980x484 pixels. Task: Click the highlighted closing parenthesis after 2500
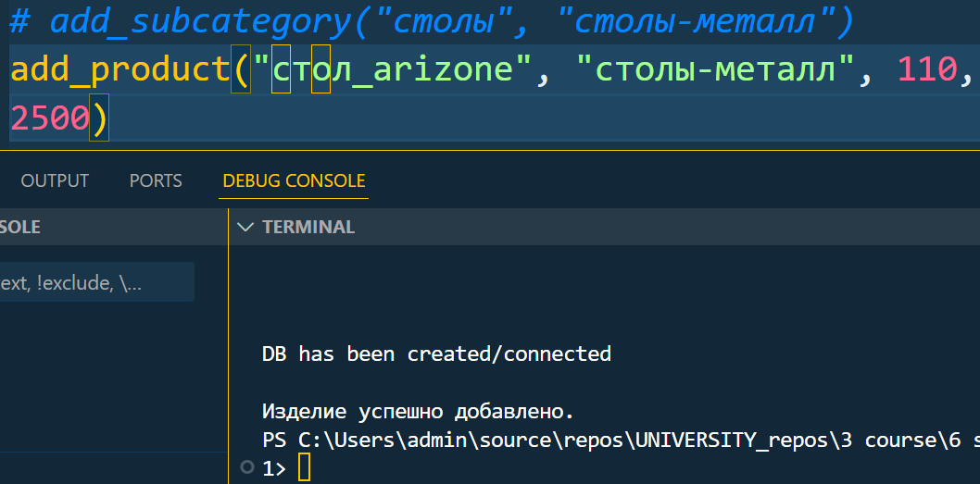pos(99,118)
